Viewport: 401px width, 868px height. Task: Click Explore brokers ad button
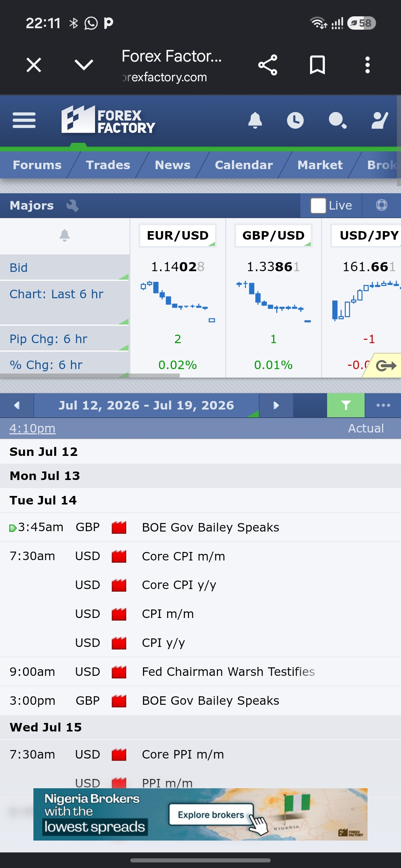pos(211,815)
